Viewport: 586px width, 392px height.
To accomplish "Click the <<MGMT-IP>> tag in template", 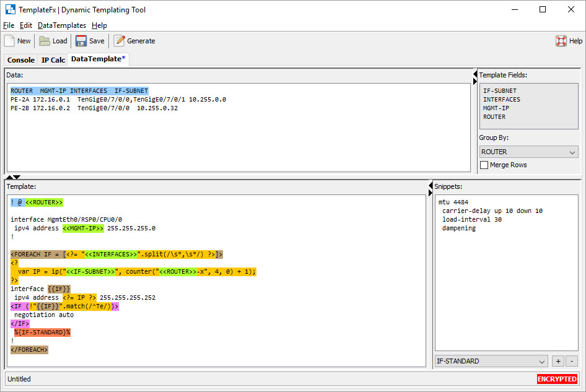I will (x=83, y=228).
